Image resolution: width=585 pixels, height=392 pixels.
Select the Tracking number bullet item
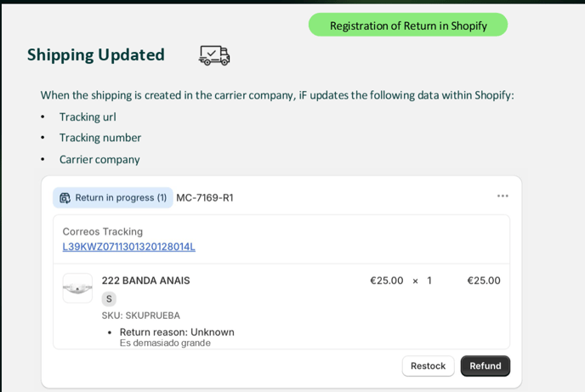100,138
